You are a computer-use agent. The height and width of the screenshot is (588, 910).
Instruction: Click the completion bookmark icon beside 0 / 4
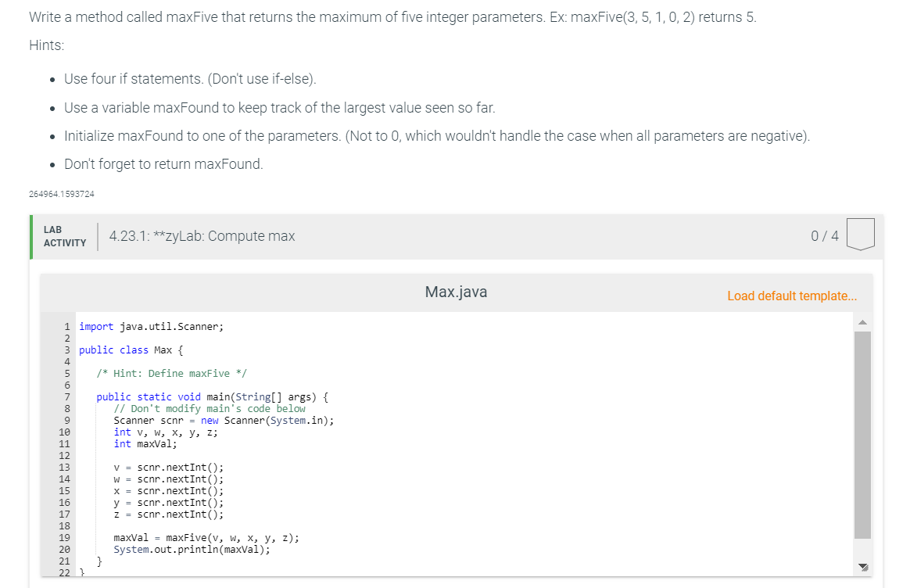pos(860,235)
